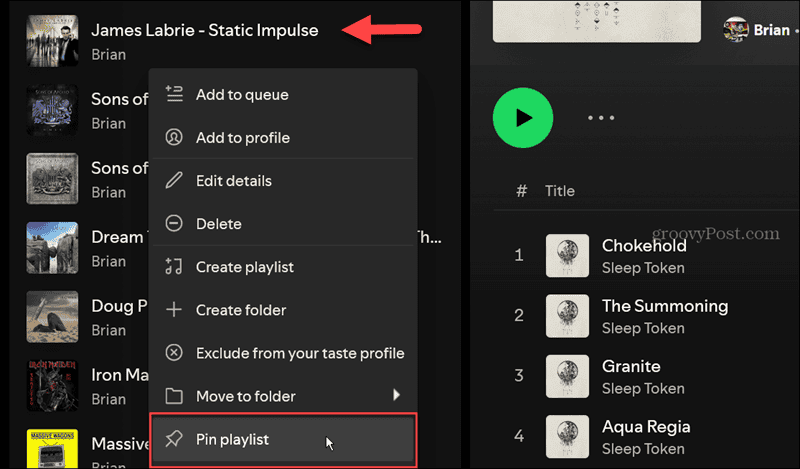
Task: Select Delete in the context menu
Action: point(283,224)
